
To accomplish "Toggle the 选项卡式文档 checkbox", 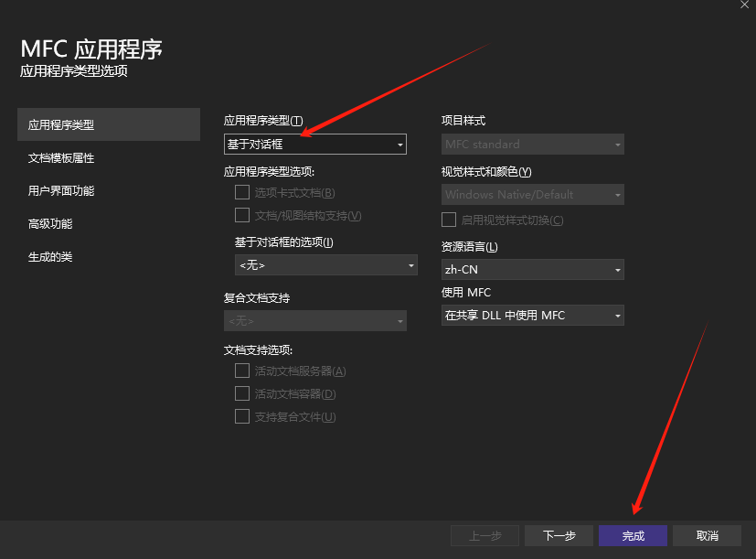I will 242,192.
